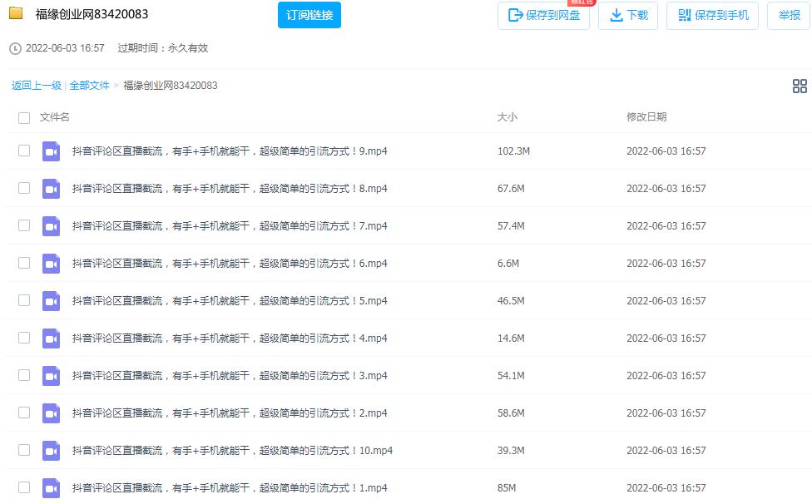The image size is (812, 504).
Task: Click the 46.5M size value
Action: coord(511,300)
